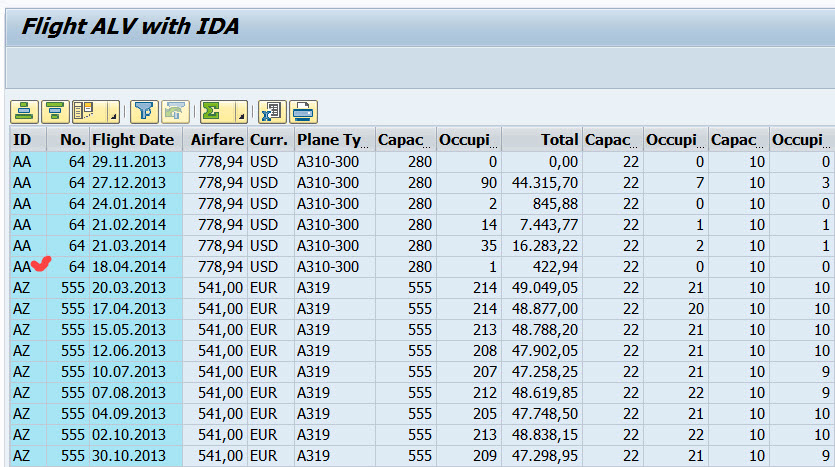Click the greyed-out Delete Filter icon
This screenshot has width=835, height=467.
click(175, 110)
